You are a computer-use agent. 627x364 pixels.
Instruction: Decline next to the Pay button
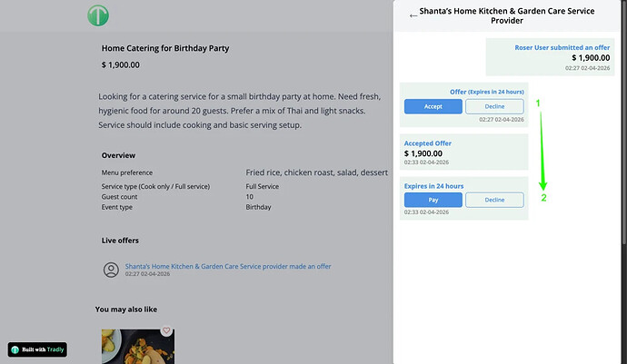click(494, 200)
